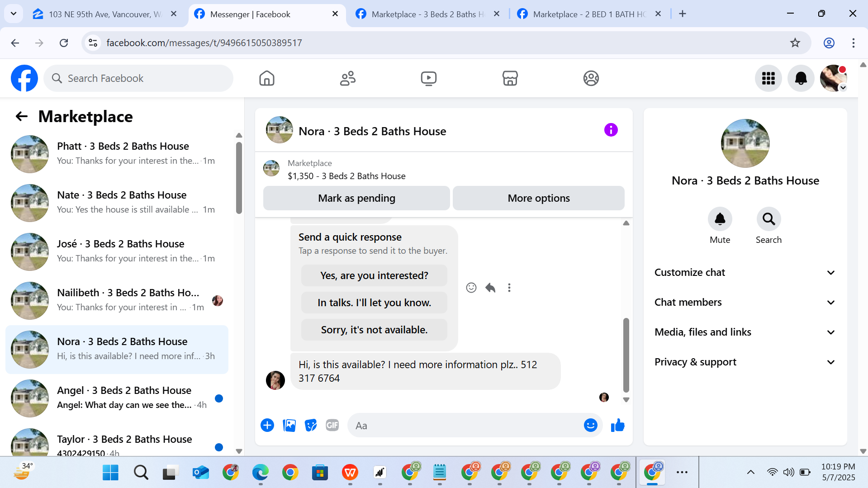Click the Mute bell icon

pyautogui.click(x=720, y=219)
